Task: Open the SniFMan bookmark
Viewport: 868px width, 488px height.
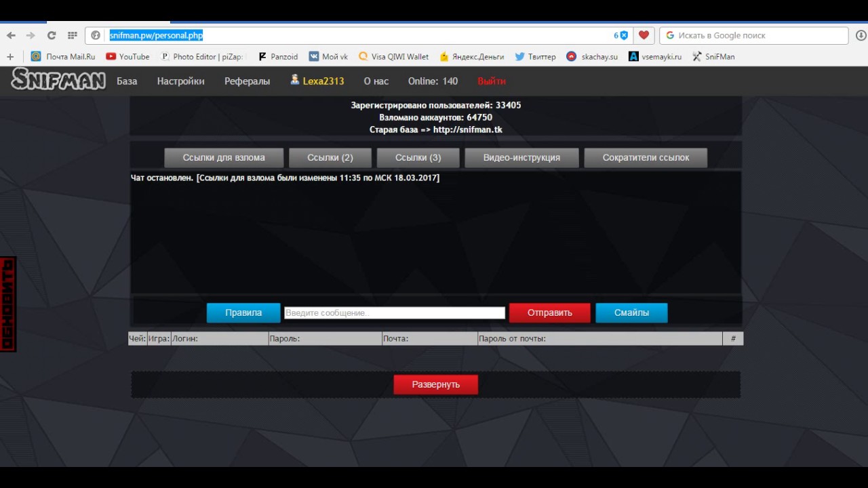Action: [713, 57]
